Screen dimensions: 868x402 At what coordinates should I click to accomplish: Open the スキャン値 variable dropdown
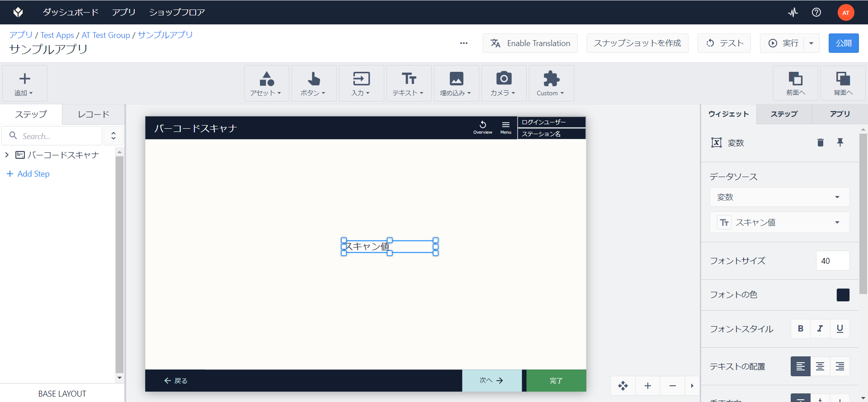pos(779,222)
